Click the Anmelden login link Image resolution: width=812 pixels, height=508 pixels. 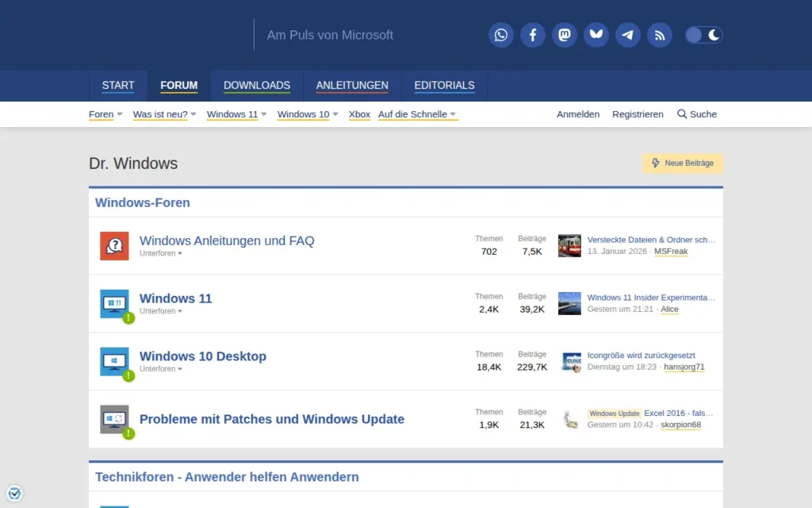[578, 114]
